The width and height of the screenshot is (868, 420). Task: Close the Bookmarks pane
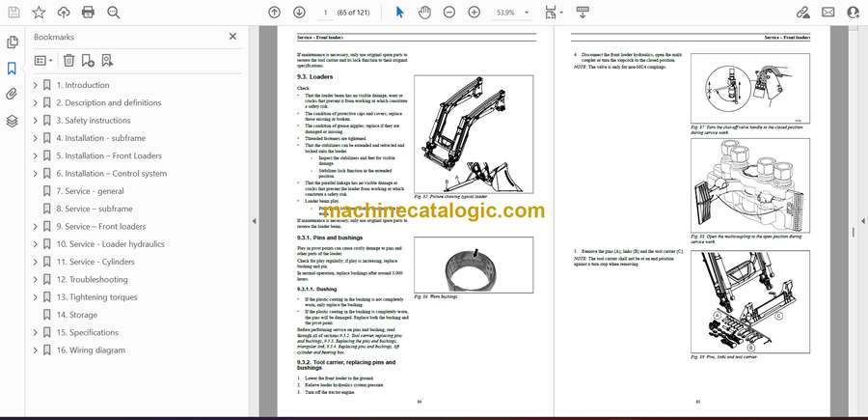(x=232, y=36)
